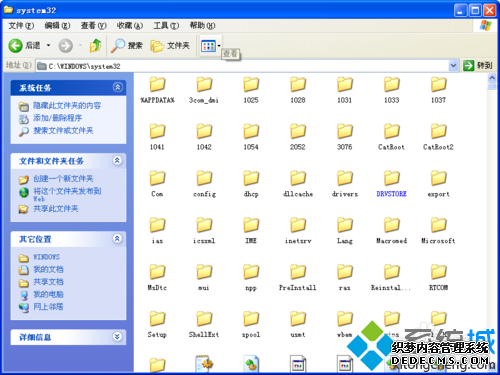This screenshot has width=500, height=375.
Task: Open the Forward button history dropdown arrow
Action: coord(80,45)
